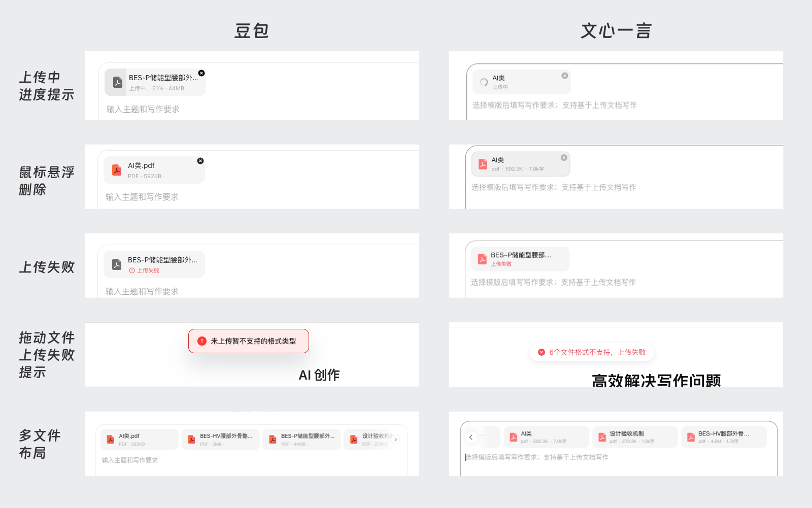Click file name BES-HV腰部外骨... in 文心一言
This screenshot has height=508, width=812.
pos(724,433)
